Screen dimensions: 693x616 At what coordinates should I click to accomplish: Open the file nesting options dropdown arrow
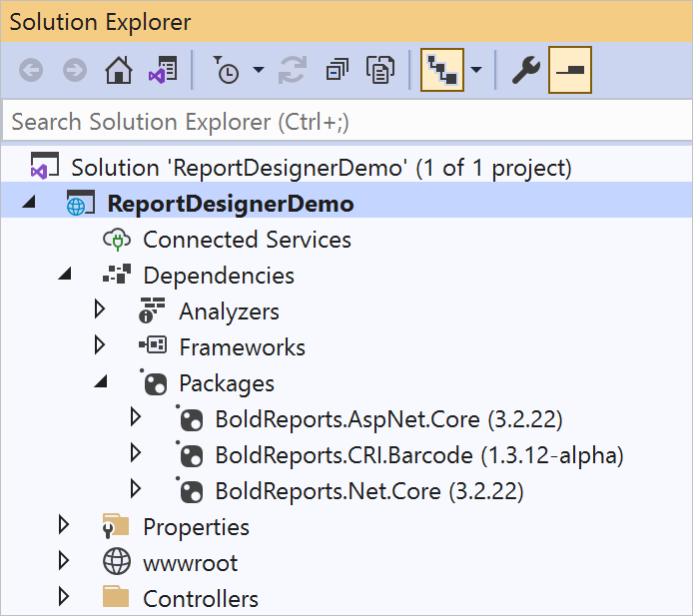(x=476, y=69)
